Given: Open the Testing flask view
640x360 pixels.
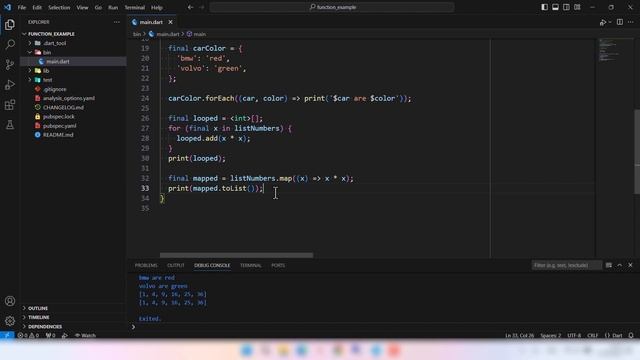Looking at the screenshot, I should [10, 125].
